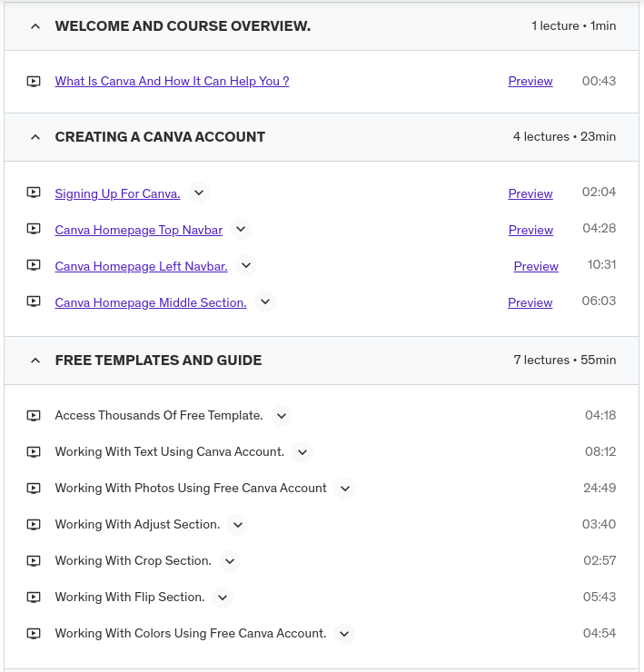The width and height of the screenshot is (644, 672).
Task: Expand details of 'Canva Homepage Middle Section'
Action: (x=264, y=301)
